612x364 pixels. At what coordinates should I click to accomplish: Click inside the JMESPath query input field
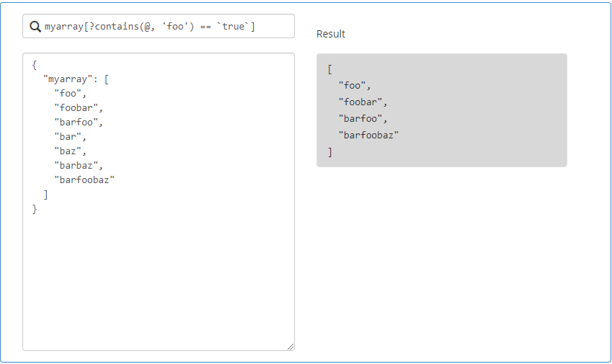[x=159, y=26]
